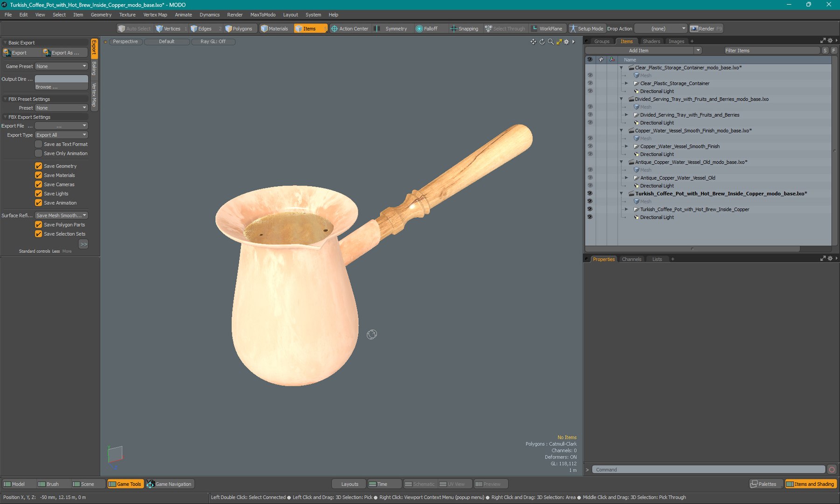Open the Game Preset dropdown
This screenshot has height=504, width=840.
[62, 66]
